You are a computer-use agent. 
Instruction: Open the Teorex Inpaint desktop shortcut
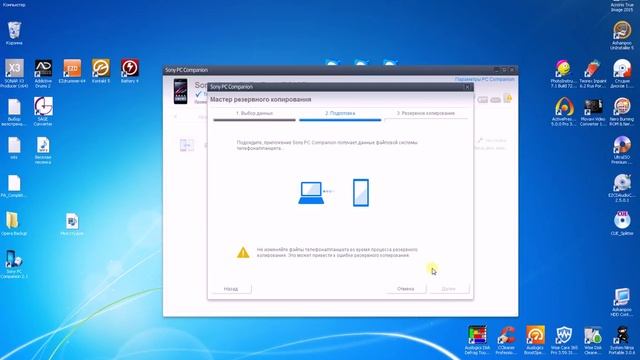pos(593,73)
